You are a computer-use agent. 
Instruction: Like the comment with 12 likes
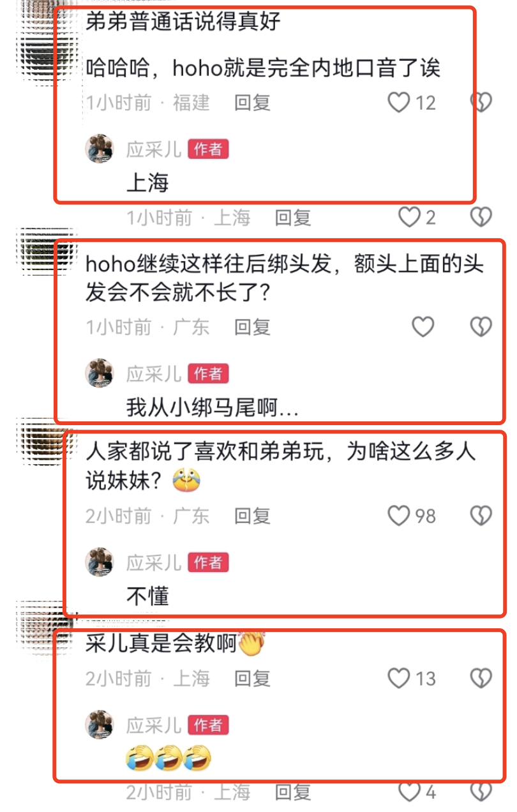pos(400,102)
